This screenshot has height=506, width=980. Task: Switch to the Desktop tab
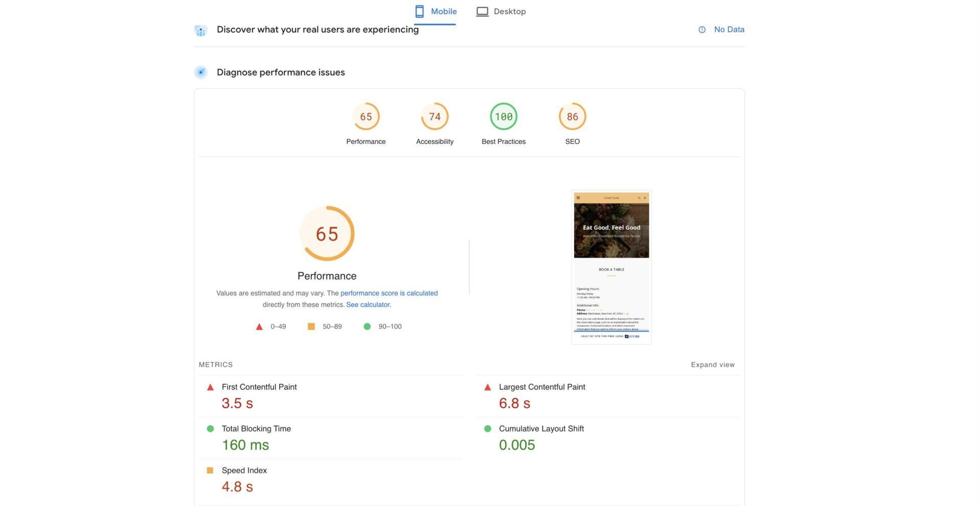coord(501,12)
